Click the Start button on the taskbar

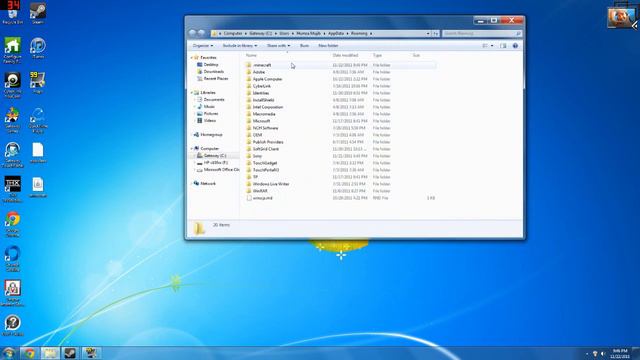(x=9, y=353)
